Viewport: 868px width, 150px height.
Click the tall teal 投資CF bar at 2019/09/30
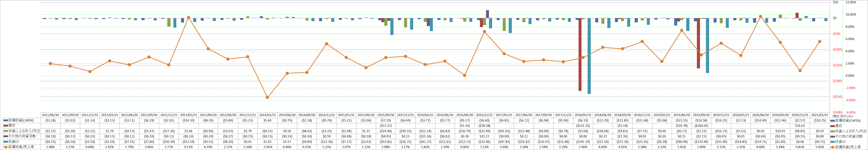pos(707,46)
